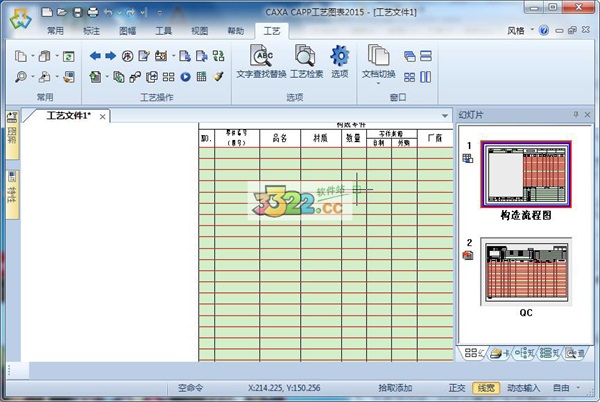Click the magnifier zoom icon in 常用 group

(21, 77)
